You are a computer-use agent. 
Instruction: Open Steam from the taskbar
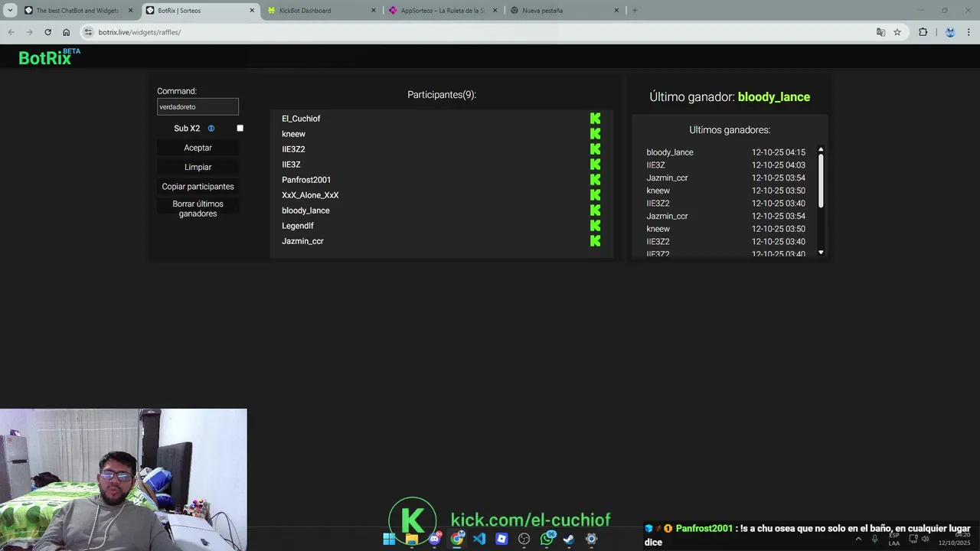click(569, 539)
